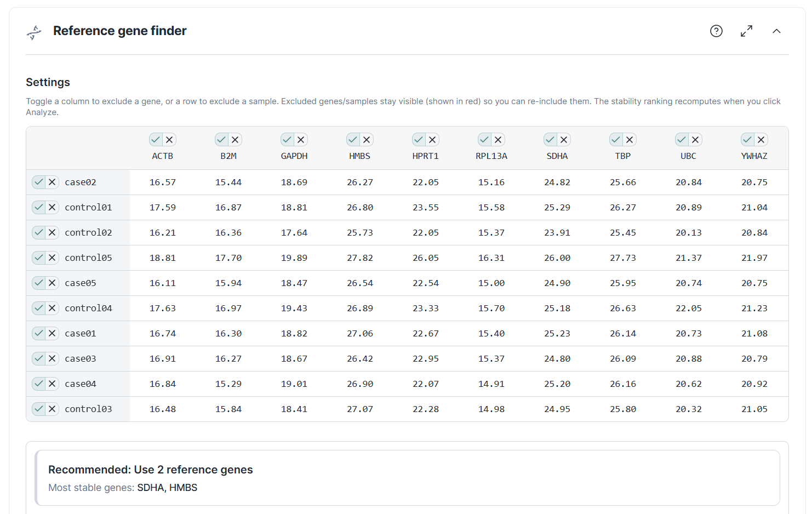Image resolution: width=812 pixels, height=514 pixels.
Task: Include HMBS gene via checkmark
Action: tap(353, 140)
